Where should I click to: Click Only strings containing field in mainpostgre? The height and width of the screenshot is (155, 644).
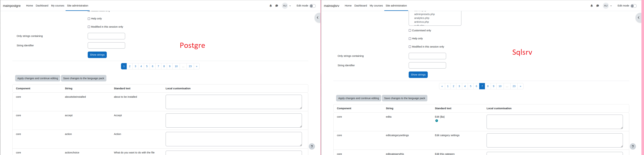click(x=106, y=36)
